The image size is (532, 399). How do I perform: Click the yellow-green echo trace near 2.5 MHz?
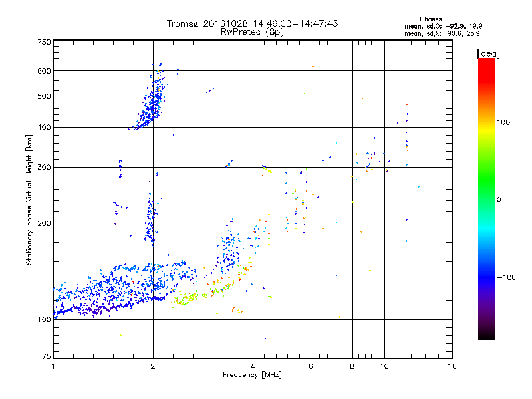[x=184, y=300]
